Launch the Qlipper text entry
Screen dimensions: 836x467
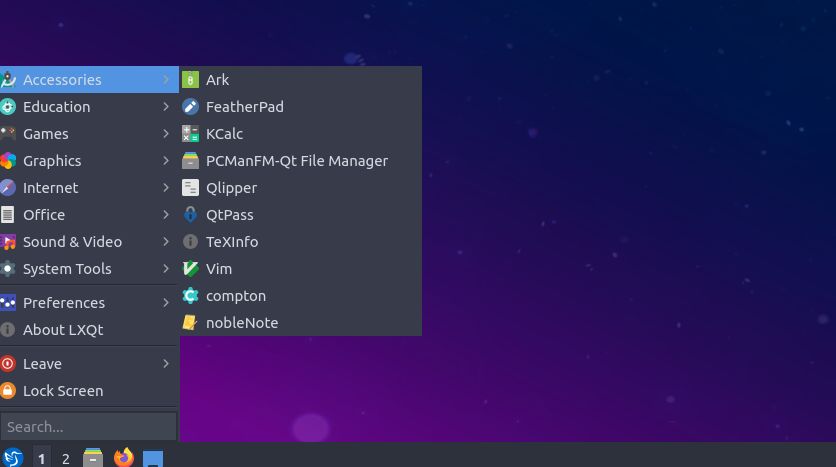(231, 188)
